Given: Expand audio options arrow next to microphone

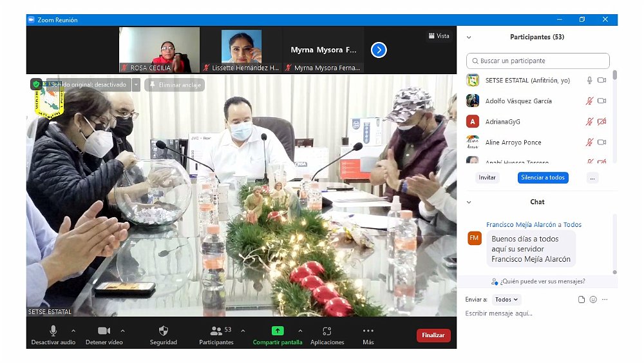Looking at the screenshot, I should (x=73, y=331).
